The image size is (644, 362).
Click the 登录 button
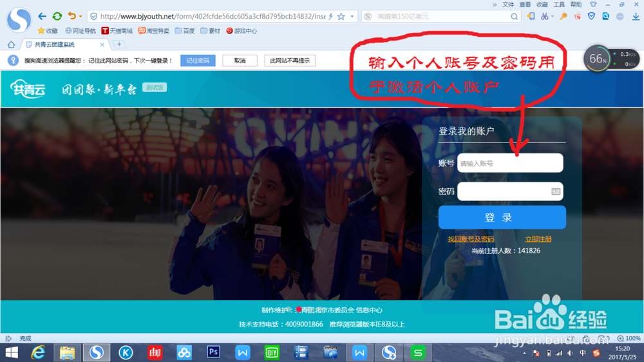click(x=502, y=217)
